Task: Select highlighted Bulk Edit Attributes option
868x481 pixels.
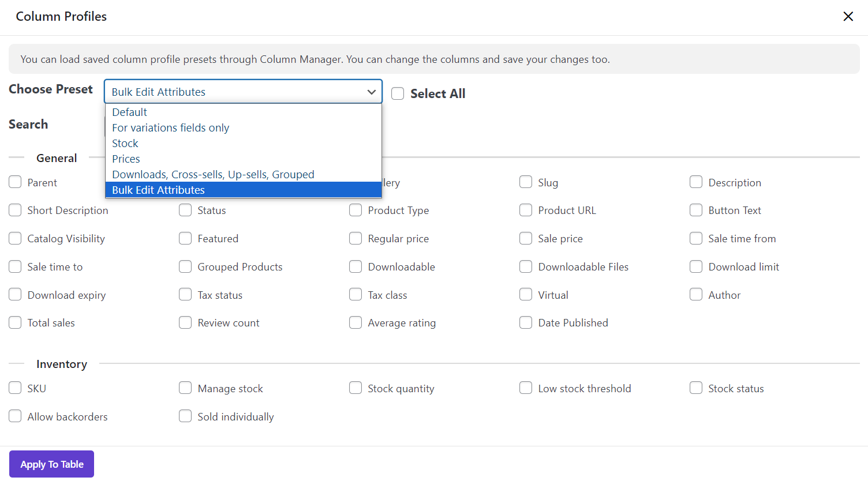Action: coord(158,190)
